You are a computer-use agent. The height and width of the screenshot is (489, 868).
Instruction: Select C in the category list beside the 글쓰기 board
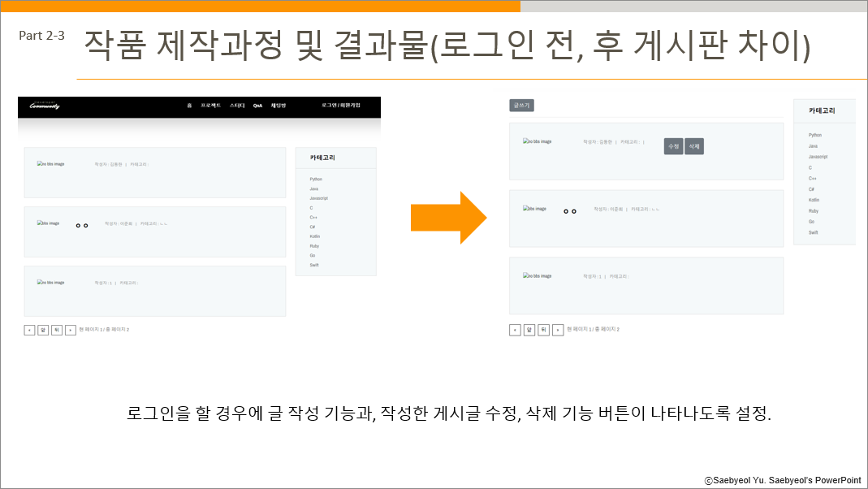tap(810, 167)
